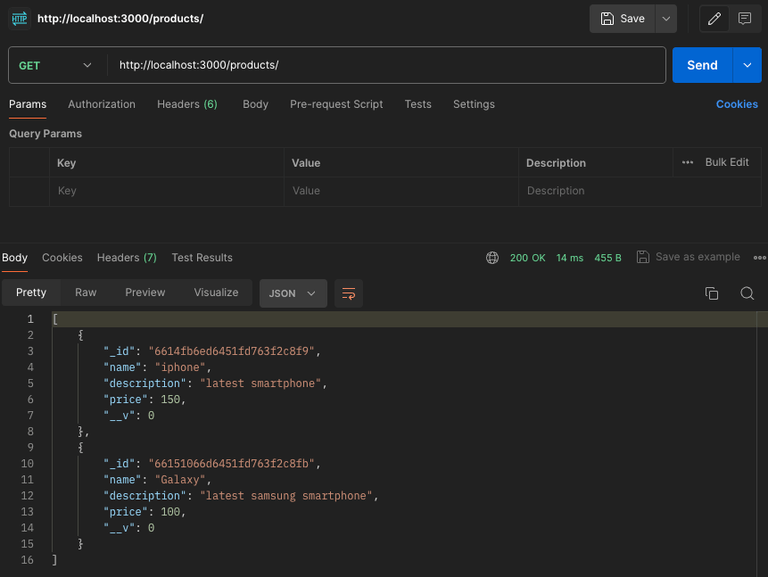The height and width of the screenshot is (577, 768).
Task: Open the Send button dropdown arrow
Action: pyautogui.click(x=747, y=65)
